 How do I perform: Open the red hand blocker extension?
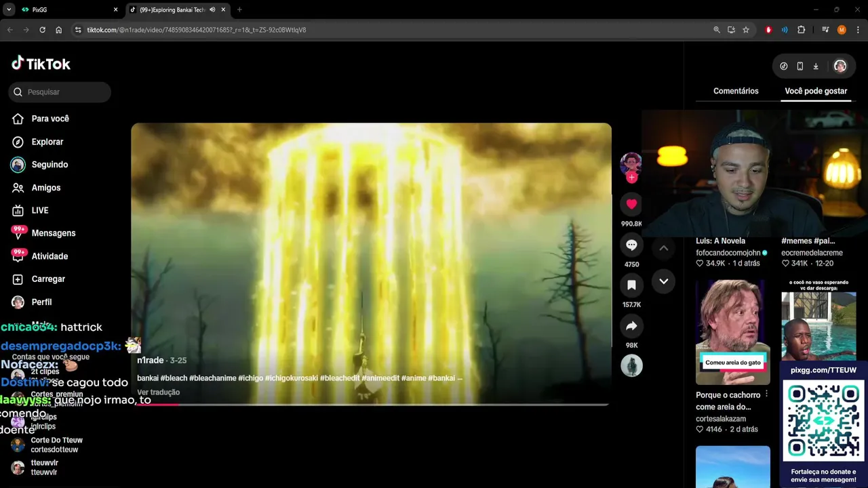tap(768, 30)
